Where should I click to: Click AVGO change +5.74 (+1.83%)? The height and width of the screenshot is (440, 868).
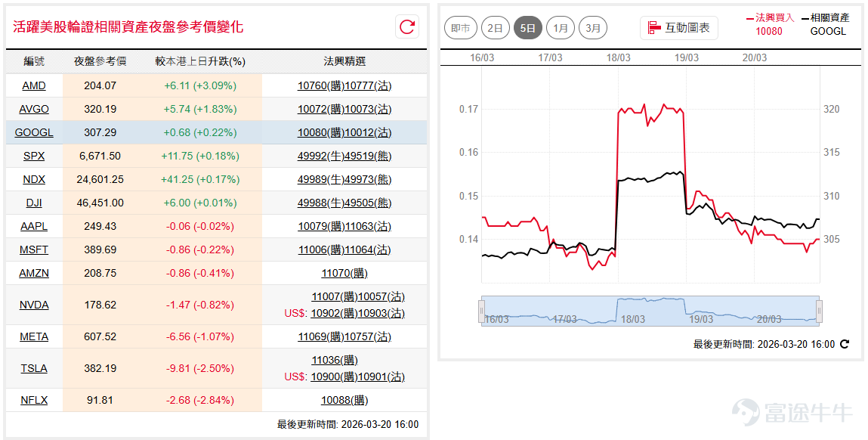point(200,109)
